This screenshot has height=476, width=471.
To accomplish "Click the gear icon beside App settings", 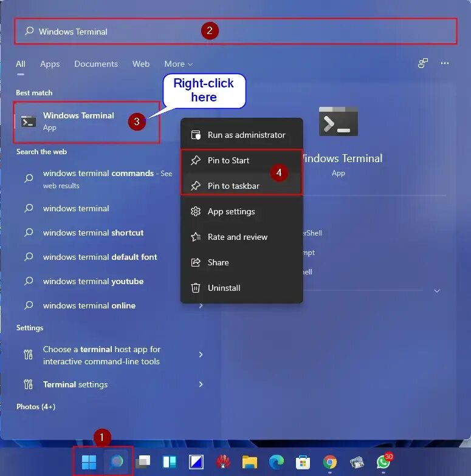I will tap(196, 211).
